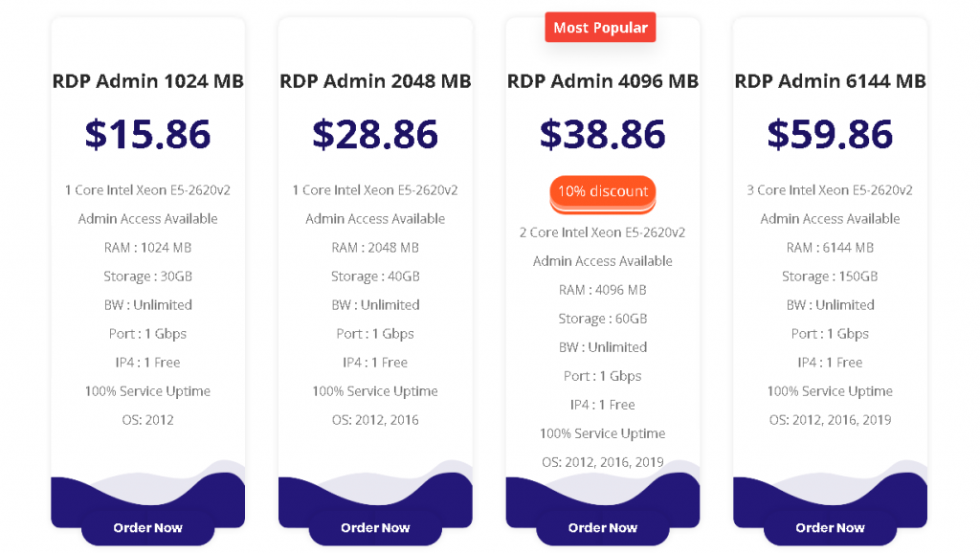The height and width of the screenshot is (553, 980).
Task: Click the RDP Admin 1024 MB plan title
Action: (147, 81)
